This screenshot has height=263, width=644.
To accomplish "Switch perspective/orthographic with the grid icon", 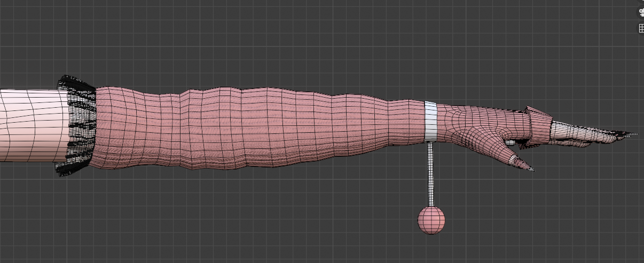I will [x=641, y=28].
